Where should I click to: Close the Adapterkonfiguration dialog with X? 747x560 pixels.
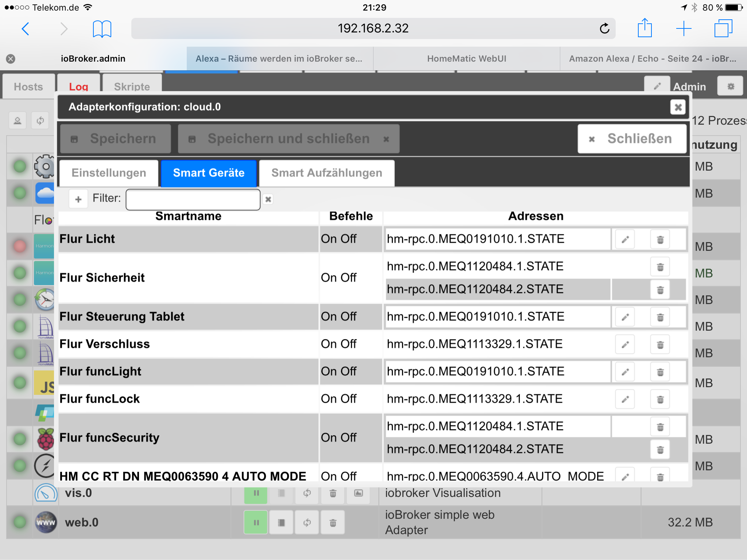pyautogui.click(x=678, y=107)
